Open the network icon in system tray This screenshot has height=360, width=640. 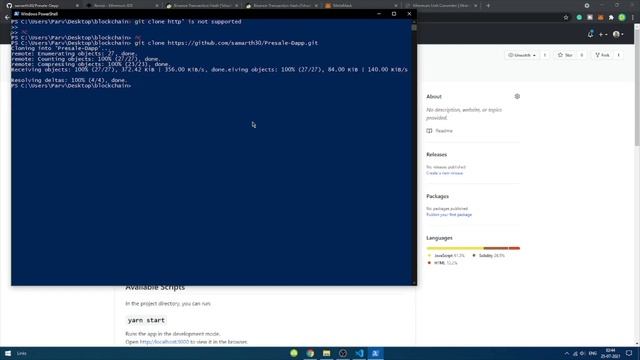point(575,353)
